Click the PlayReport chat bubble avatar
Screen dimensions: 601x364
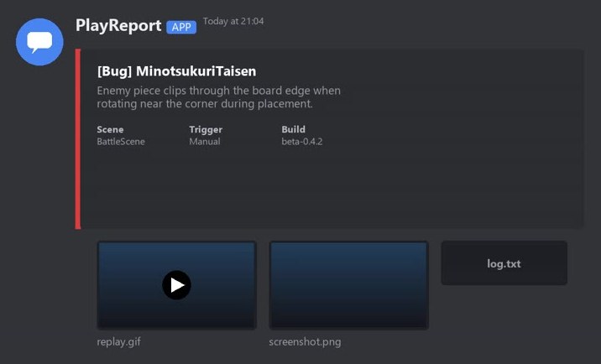pos(39,42)
